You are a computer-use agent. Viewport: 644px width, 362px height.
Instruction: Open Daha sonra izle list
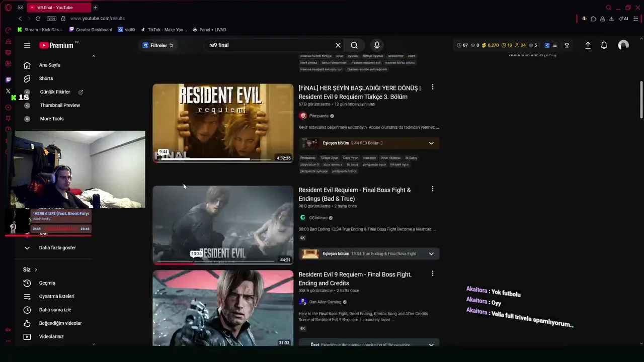tap(55, 310)
